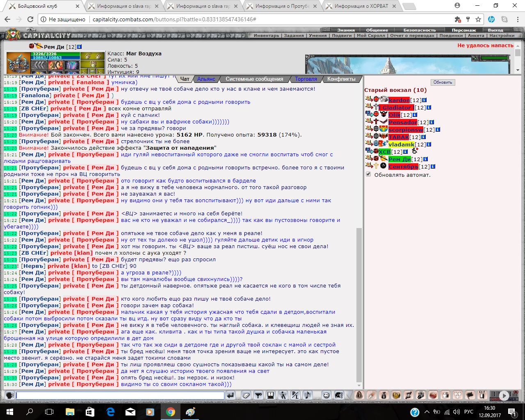Viewport: 525px width, 420px height.
Task: Open File Explorer from taskbar
Action: (x=70, y=412)
